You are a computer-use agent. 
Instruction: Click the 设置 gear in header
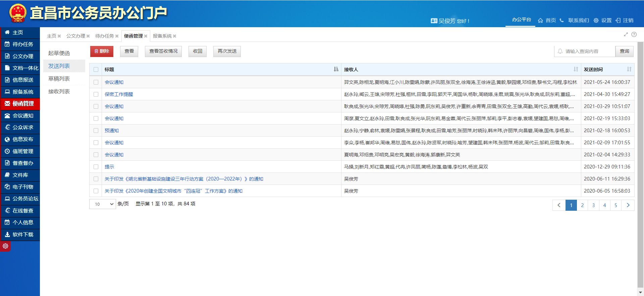[596, 20]
